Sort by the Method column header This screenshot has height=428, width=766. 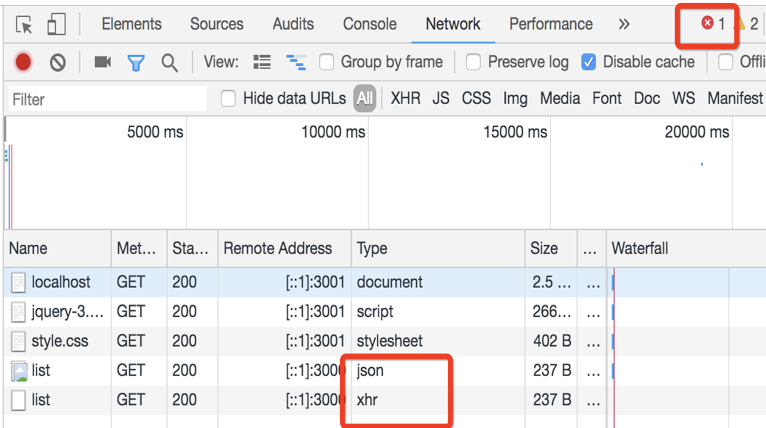coord(139,248)
